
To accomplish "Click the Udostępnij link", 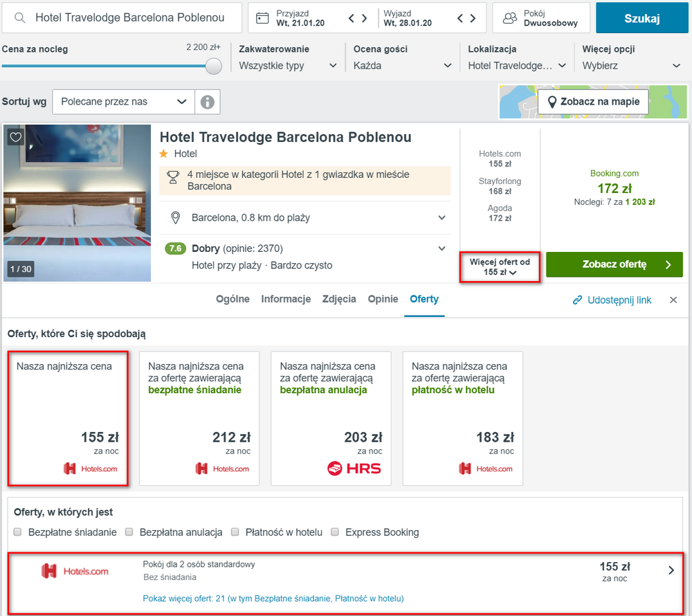I will (x=612, y=300).
